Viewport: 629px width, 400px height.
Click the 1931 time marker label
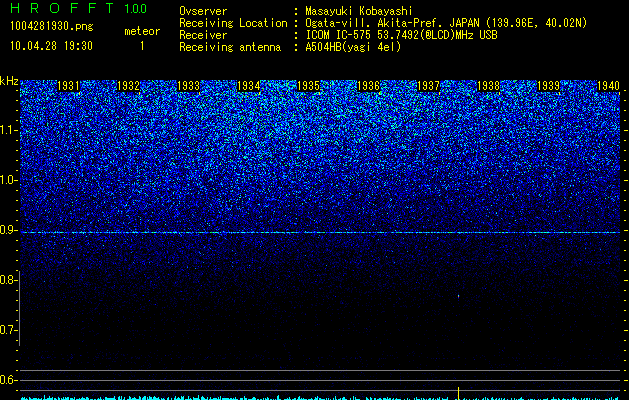[68, 86]
